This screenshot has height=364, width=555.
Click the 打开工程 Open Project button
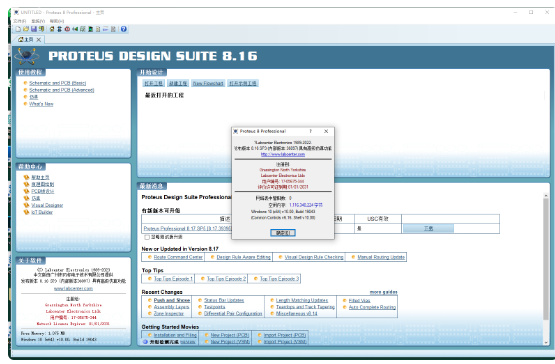153,83
